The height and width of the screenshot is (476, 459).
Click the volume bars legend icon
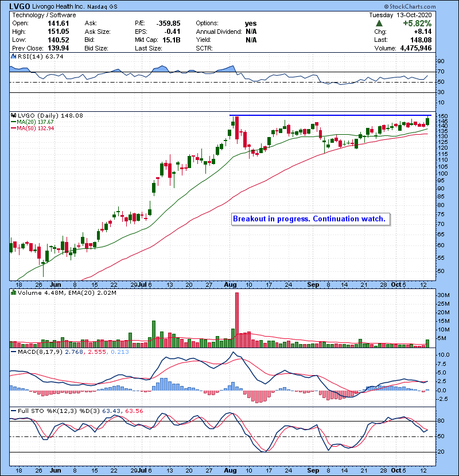click(13, 293)
